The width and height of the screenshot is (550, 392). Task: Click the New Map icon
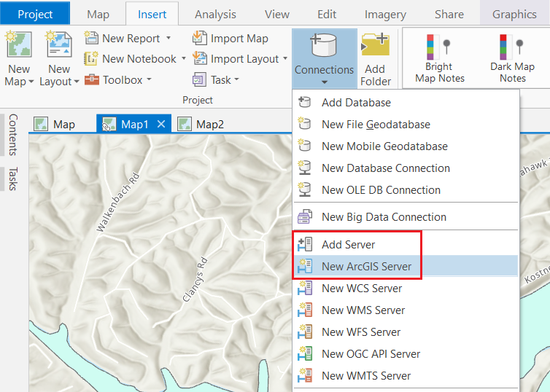coord(19,47)
